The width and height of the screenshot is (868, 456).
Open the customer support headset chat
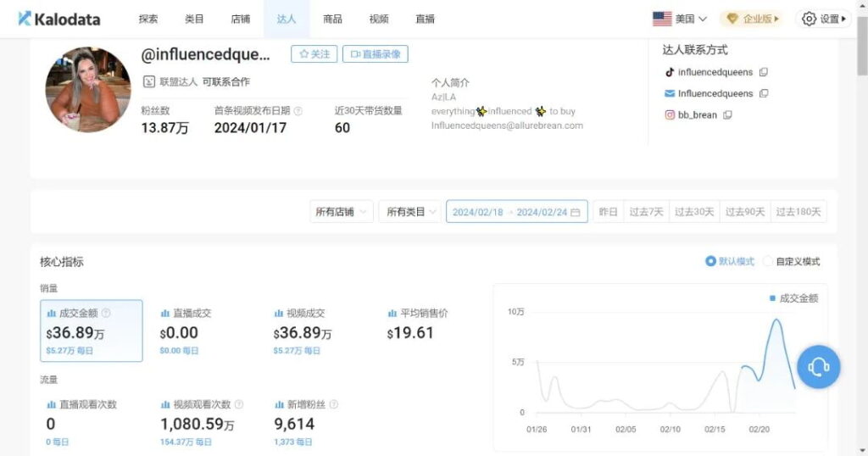[x=818, y=367]
